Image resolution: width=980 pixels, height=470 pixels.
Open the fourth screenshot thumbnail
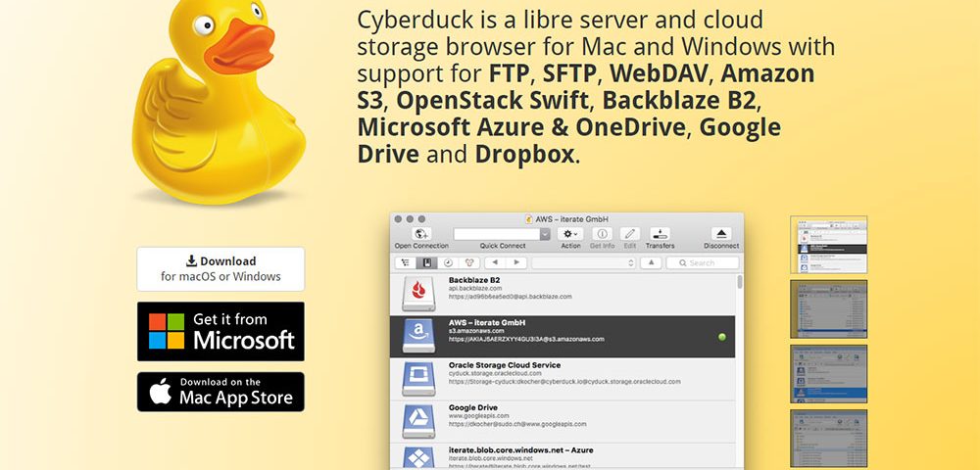tap(829, 438)
